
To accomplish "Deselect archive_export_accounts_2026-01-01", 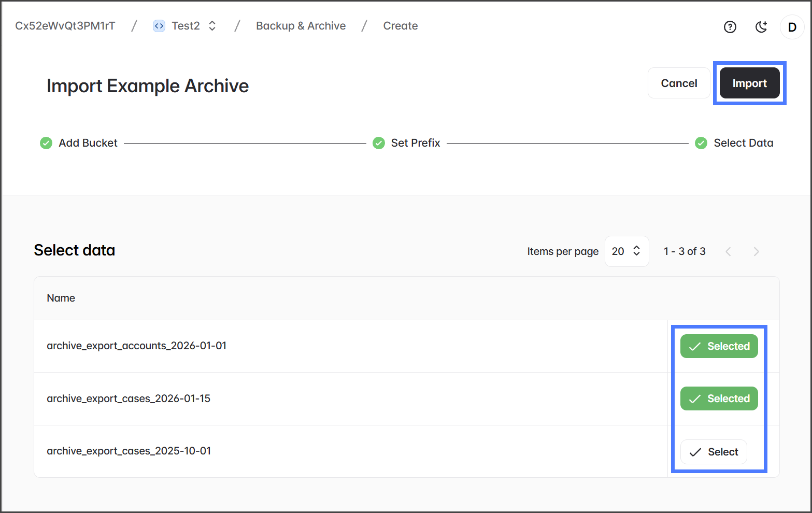I will point(719,346).
